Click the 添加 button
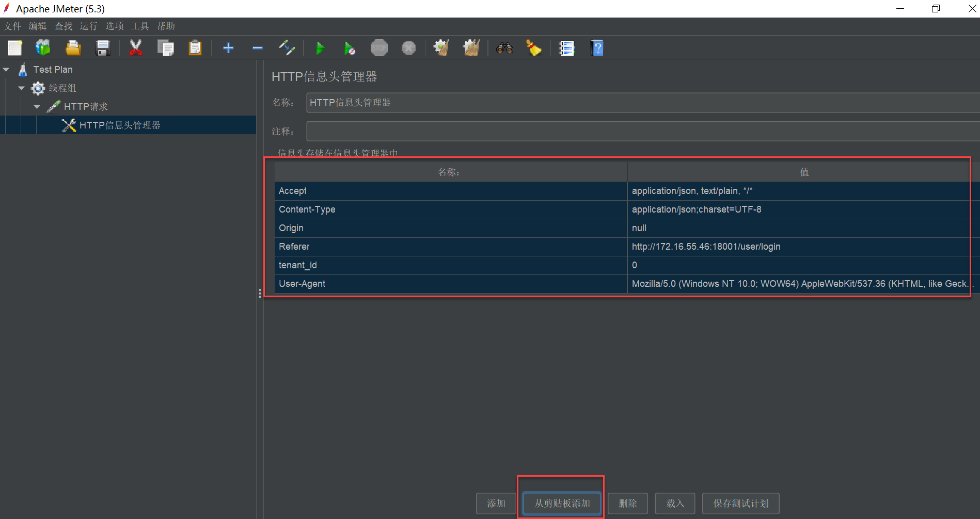 pyautogui.click(x=496, y=504)
